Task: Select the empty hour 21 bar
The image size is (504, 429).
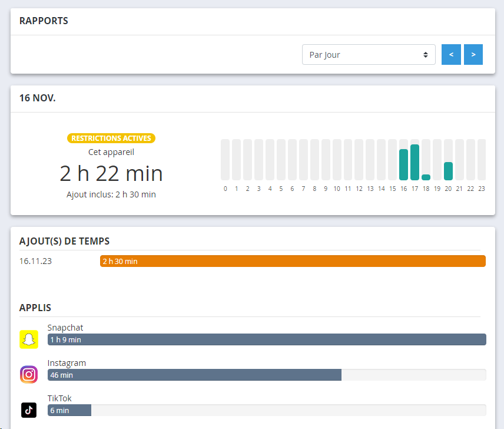Action: tap(459, 160)
